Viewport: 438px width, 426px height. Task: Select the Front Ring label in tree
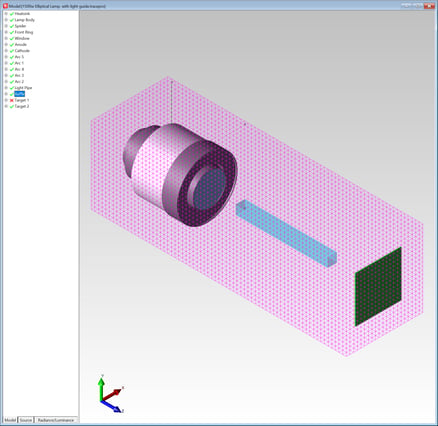(24, 32)
